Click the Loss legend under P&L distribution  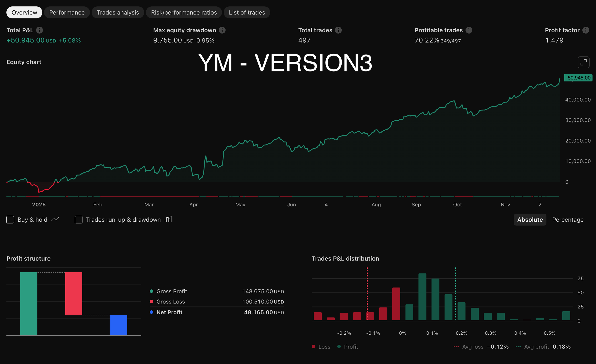coord(321,346)
